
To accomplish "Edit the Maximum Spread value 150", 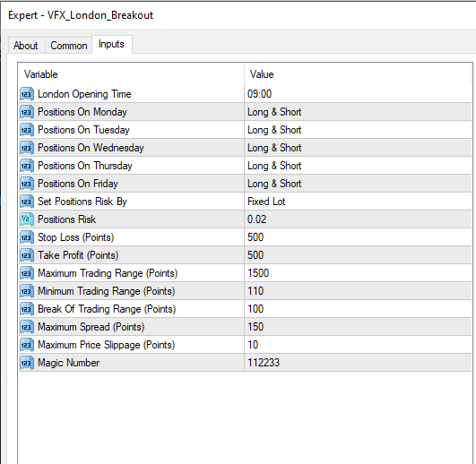I will pyautogui.click(x=358, y=327).
